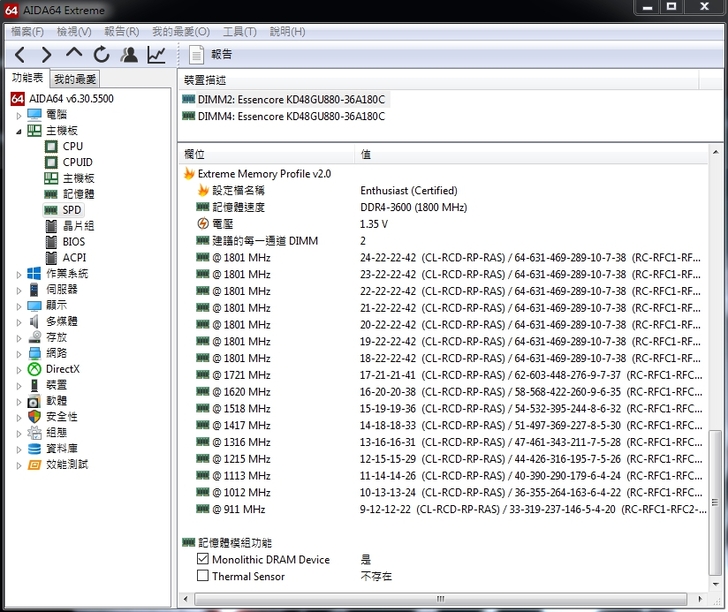Expand the 電腦 tree node
This screenshot has width=728, height=612.
(19, 115)
